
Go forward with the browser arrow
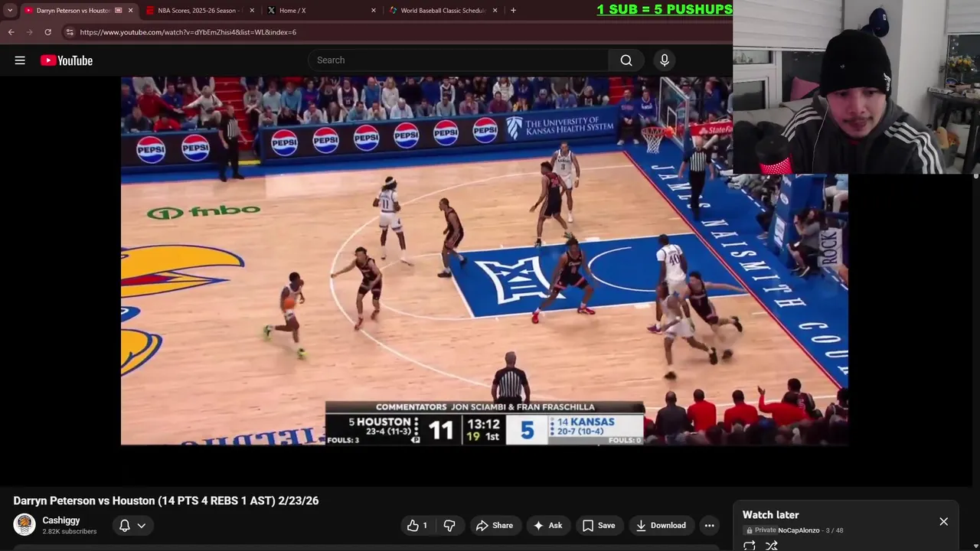point(30,32)
